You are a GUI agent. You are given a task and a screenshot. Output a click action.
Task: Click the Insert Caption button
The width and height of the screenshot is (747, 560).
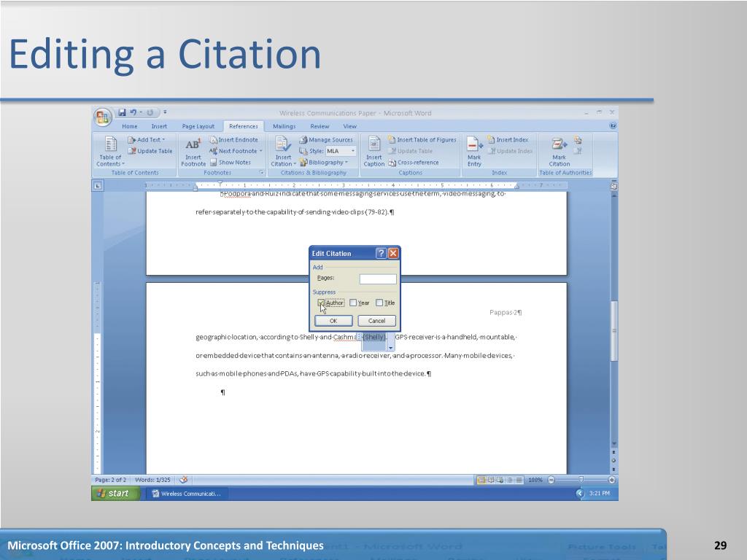[x=374, y=152]
